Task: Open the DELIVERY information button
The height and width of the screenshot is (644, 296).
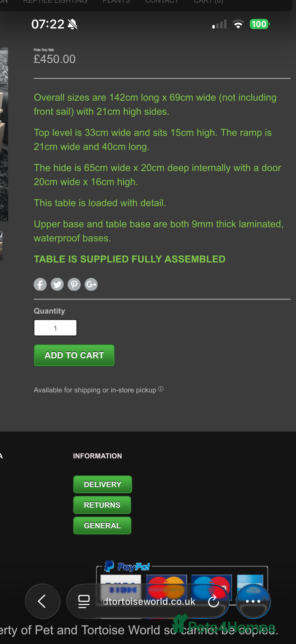Action: click(x=103, y=484)
